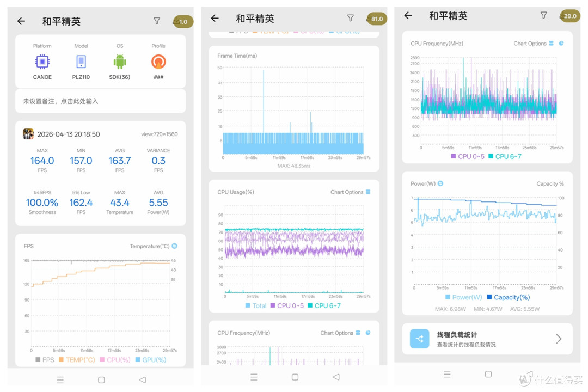Tap the CANOE platform chip icon

(x=42, y=62)
